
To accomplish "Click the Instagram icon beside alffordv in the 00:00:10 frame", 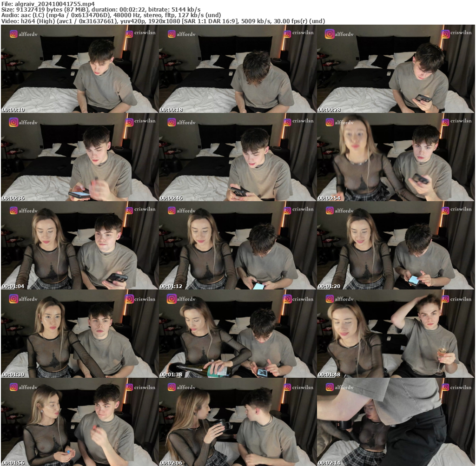I will 13,33.
